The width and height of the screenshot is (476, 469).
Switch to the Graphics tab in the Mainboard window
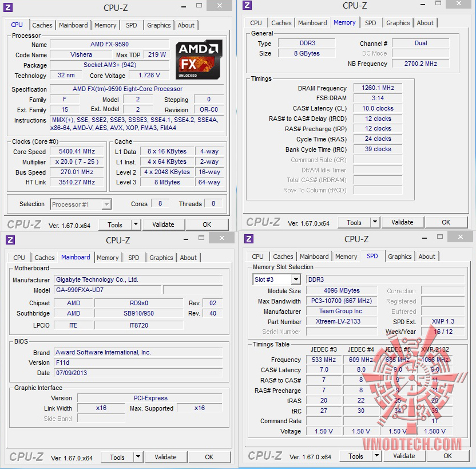tap(161, 258)
